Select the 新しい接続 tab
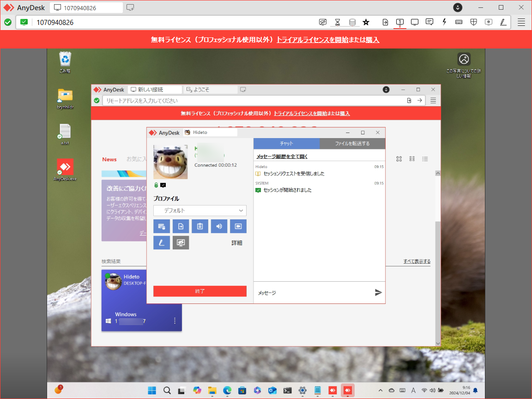 click(155, 90)
